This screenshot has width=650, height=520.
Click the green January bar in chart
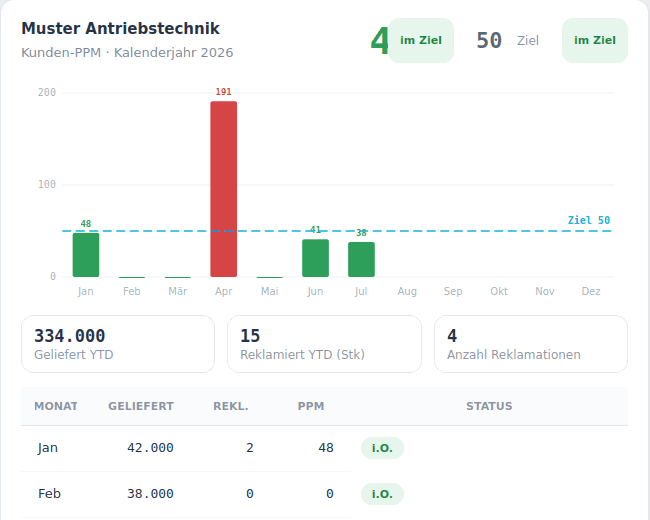click(x=86, y=255)
